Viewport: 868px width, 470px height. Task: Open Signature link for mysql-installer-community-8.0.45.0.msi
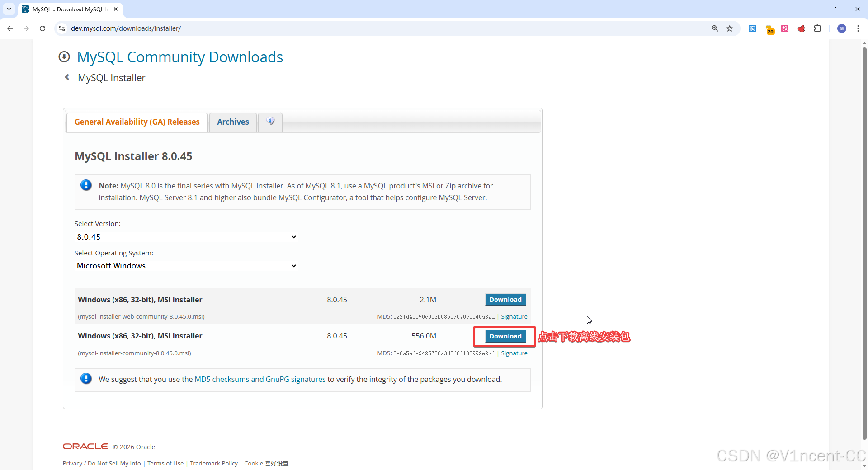tap(514, 353)
